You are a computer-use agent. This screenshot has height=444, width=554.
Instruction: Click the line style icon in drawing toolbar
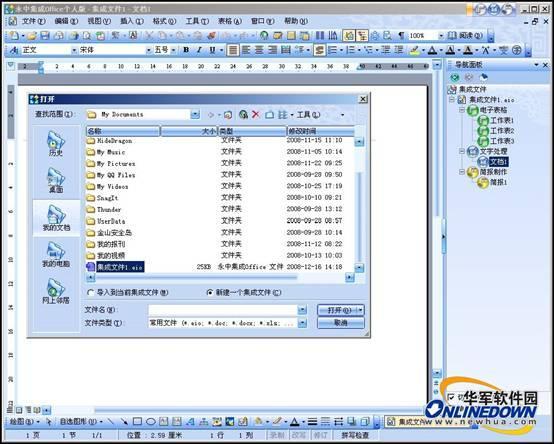[312, 421]
